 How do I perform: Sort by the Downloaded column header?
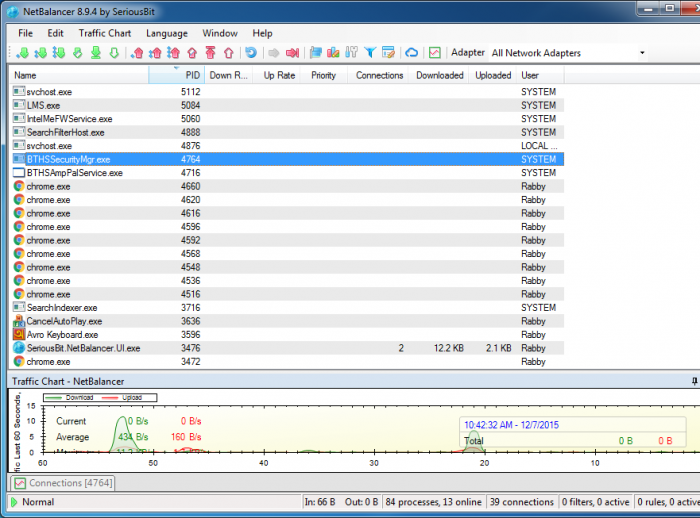click(439, 75)
